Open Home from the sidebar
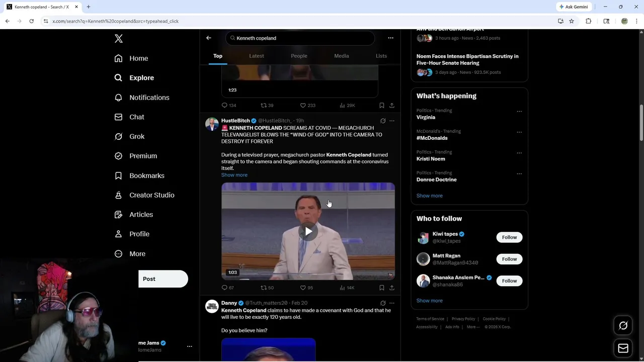The width and height of the screenshot is (644, 362). [x=131, y=58]
